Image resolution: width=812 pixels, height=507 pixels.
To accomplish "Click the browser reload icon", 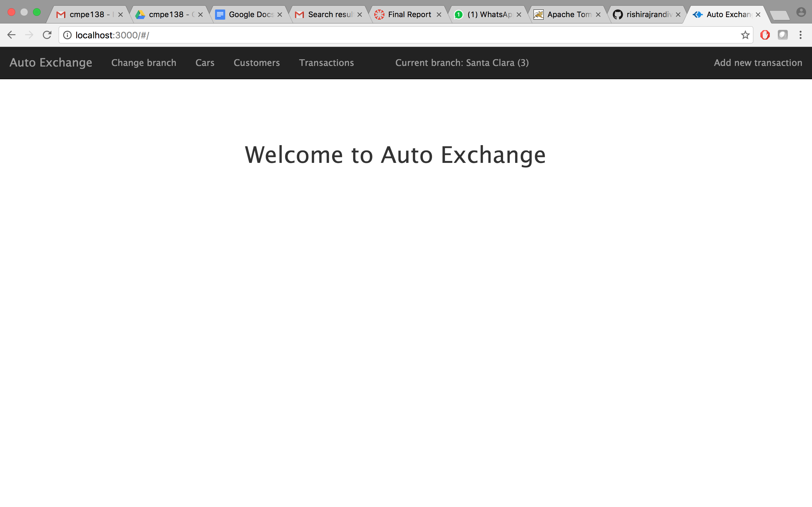I will click(x=47, y=35).
